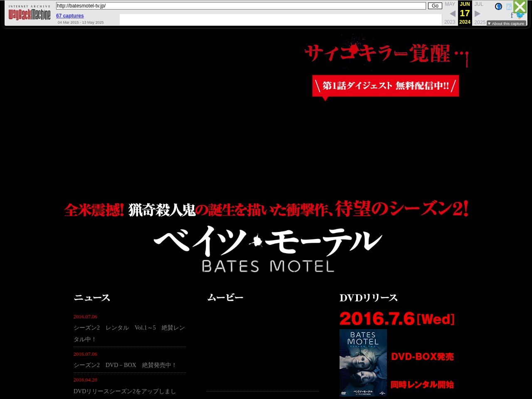Click the Bates Motel DVD cover thumbnail

(x=363, y=363)
